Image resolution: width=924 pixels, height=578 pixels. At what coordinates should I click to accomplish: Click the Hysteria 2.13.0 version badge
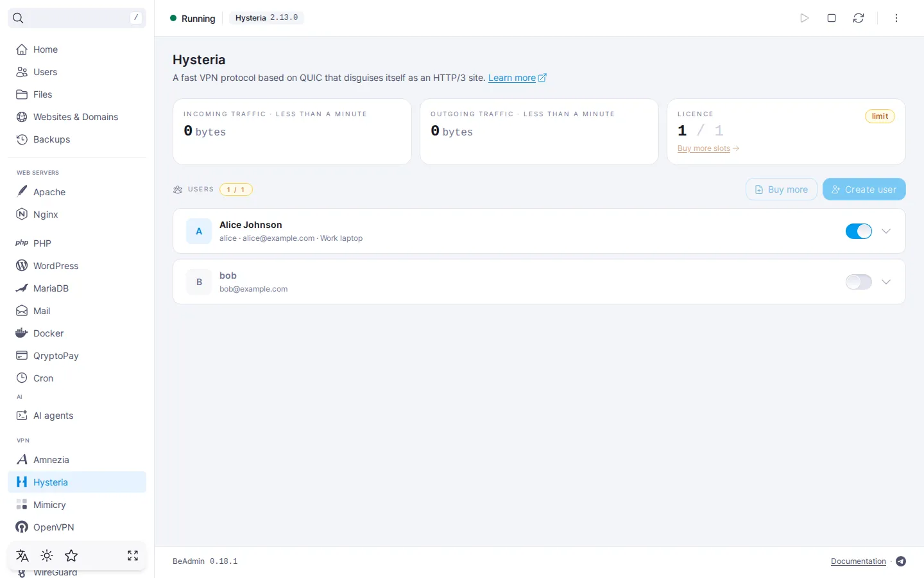click(x=266, y=18)
